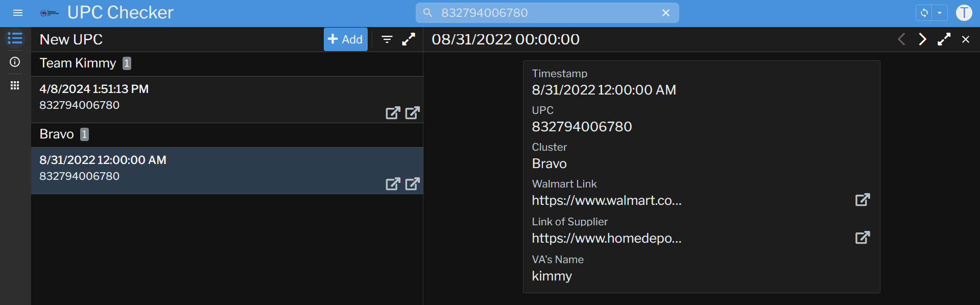This screenshot has height=305, width=980.
Task: Select the list view sidebar icon
Action: pyautogui.click(x=15, y=38)
